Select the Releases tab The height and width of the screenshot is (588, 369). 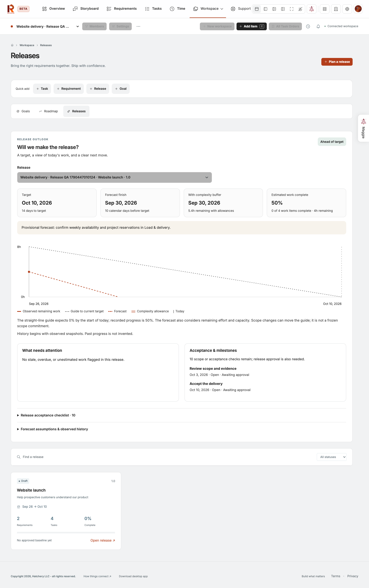click(x=76, y=111)
